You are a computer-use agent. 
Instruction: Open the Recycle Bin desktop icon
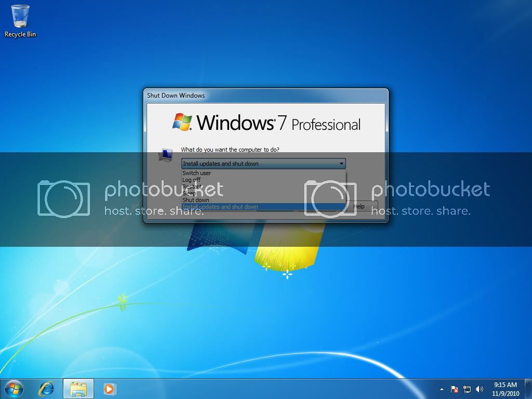click(x=20, y=21)
